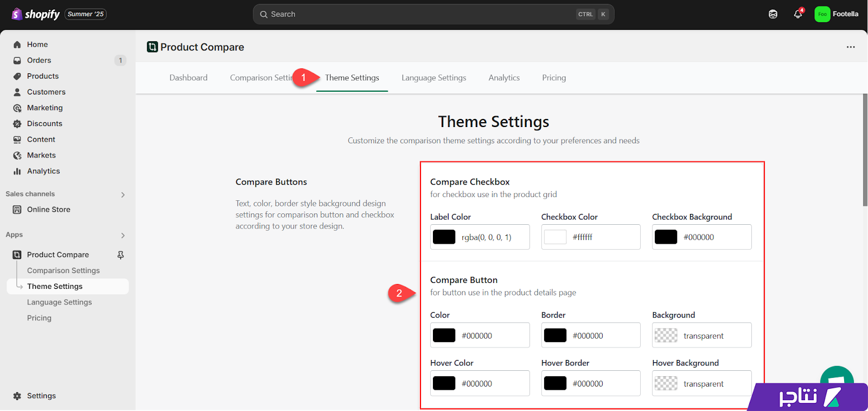Screen dimensions: 868x411
Task: Click the Marketing target icon
Action: pos(17,108)
